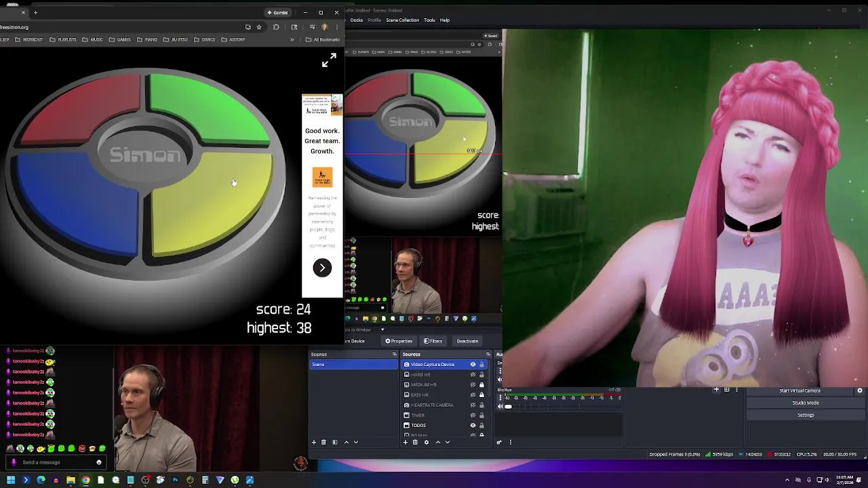This screenshot has height=488, width=868.
Task: Open the Chrome profile avatar
Action: tap(325, 27)
